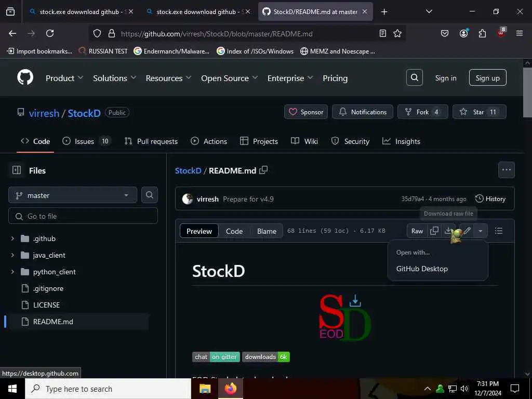Click the padlock site info icon

(x=111, y=33)
